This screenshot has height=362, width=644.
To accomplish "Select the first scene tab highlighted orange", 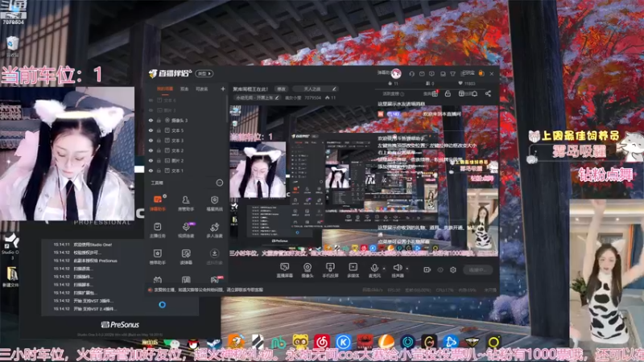I will [165, 88].
